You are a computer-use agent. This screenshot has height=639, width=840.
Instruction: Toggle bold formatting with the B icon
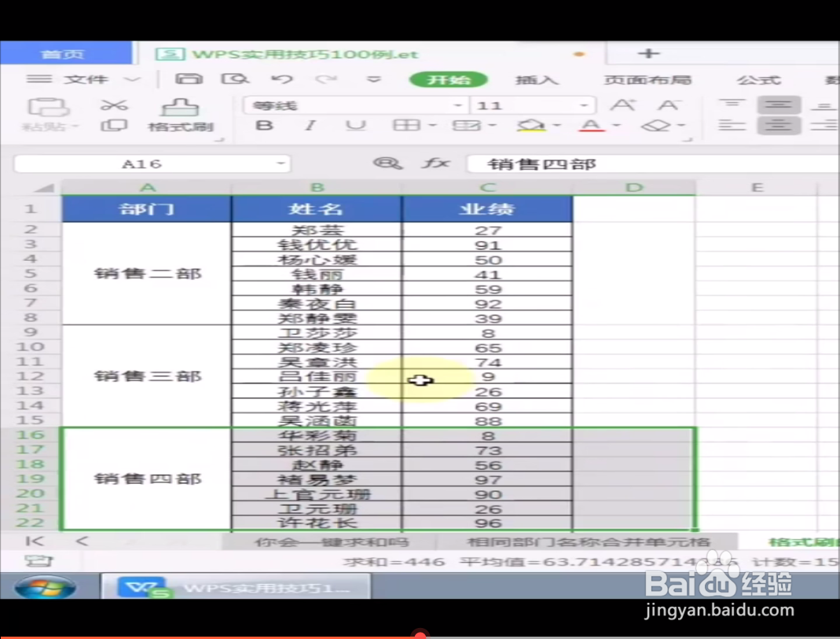263,125
